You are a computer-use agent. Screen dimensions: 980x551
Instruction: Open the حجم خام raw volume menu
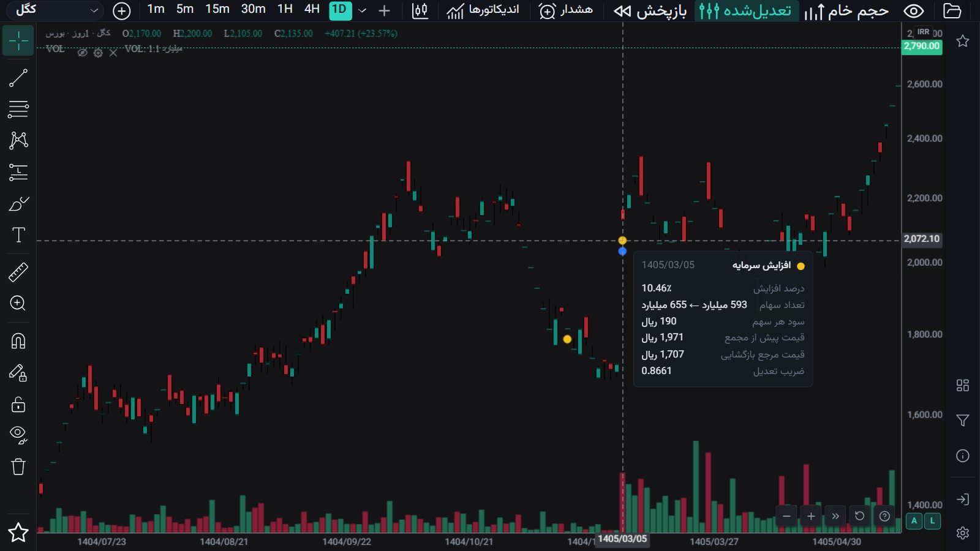pyautogui.click(x=846, y=10)
